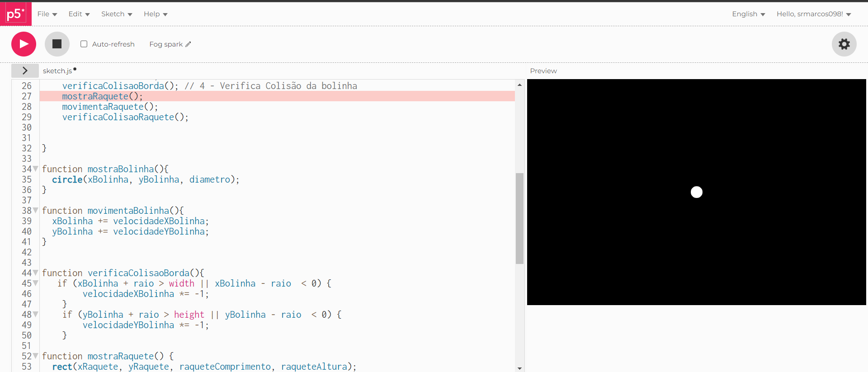Click the height keyword on line 48
868x372 pixels.
point(189,315)
